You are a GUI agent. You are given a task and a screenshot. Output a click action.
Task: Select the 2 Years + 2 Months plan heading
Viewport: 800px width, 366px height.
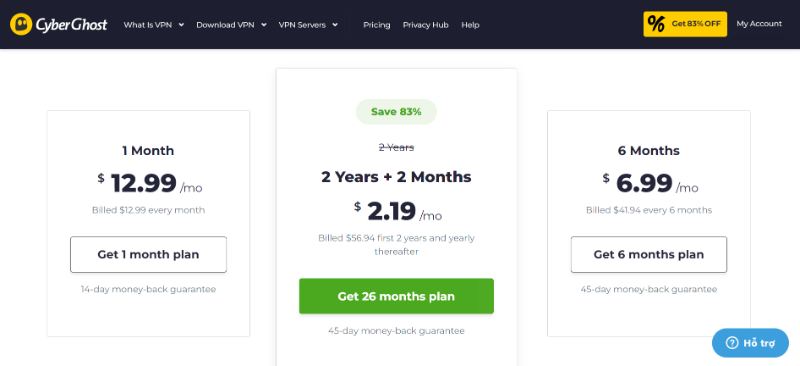[396, 177]
